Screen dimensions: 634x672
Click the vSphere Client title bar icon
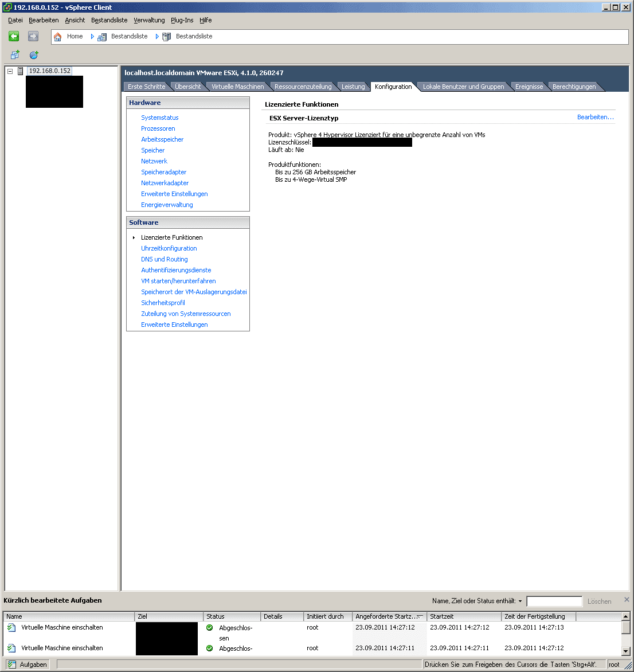click(x=7, y=7)
